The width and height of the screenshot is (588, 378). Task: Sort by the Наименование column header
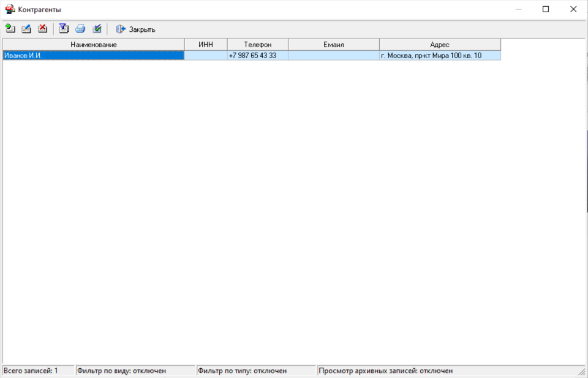pos(94,45)
